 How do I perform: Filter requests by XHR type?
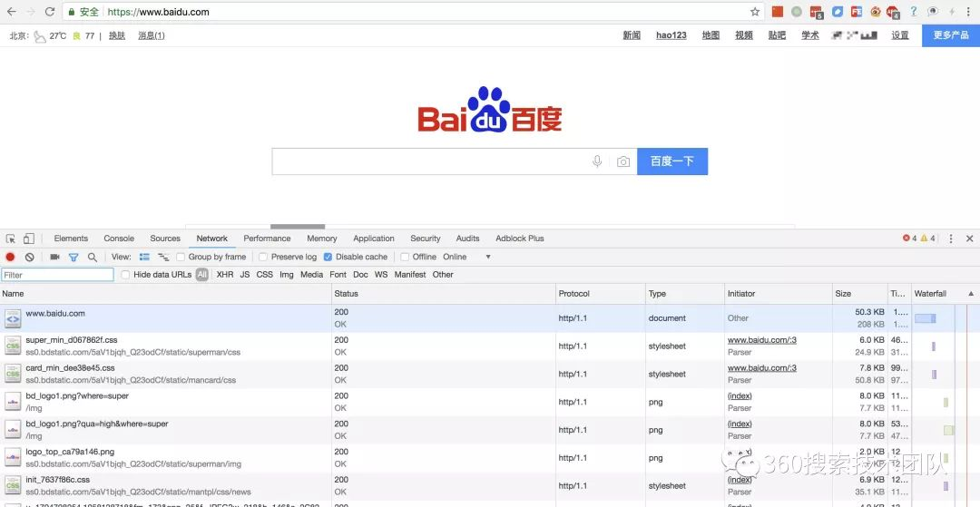(x=225, y=275)
